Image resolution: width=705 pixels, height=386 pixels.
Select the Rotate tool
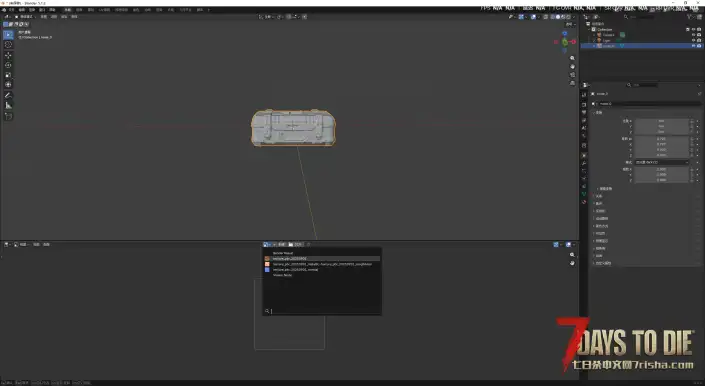(8, 65)
